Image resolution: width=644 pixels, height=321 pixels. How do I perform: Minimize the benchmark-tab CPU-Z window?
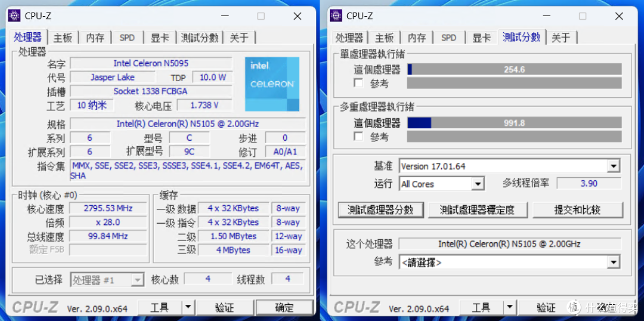click(x=546, y=16)
